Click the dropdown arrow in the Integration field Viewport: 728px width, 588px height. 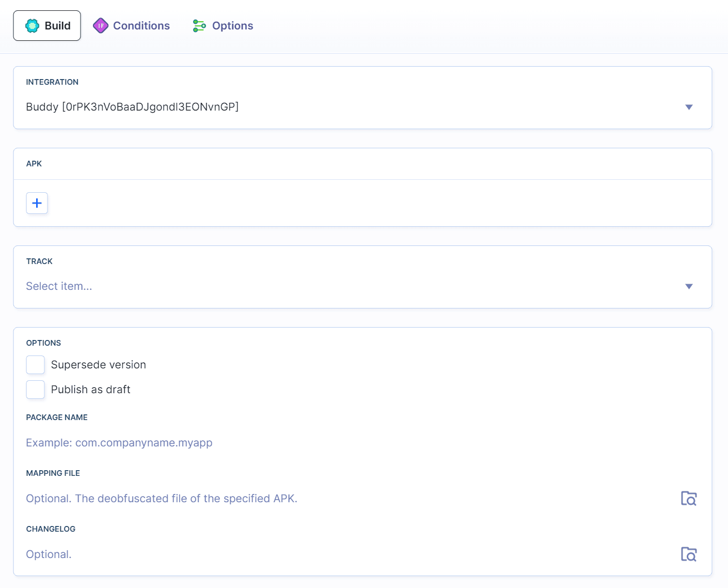coord(689,107)
